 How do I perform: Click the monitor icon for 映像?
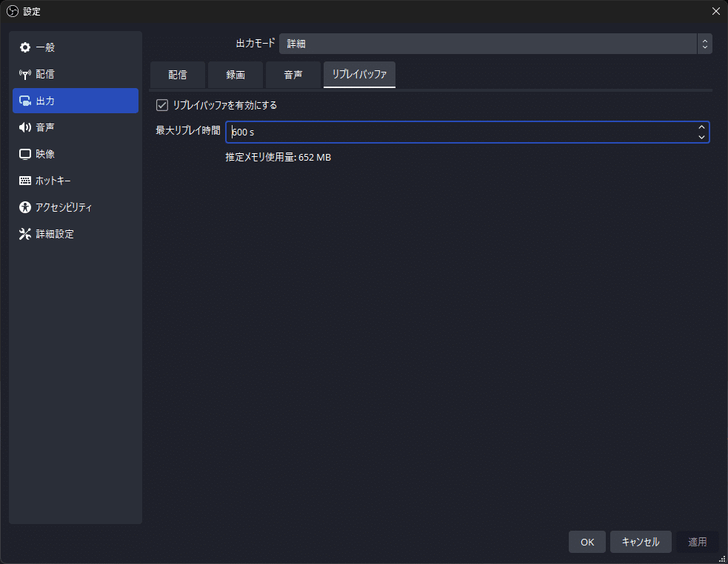[x=25, y=154]
